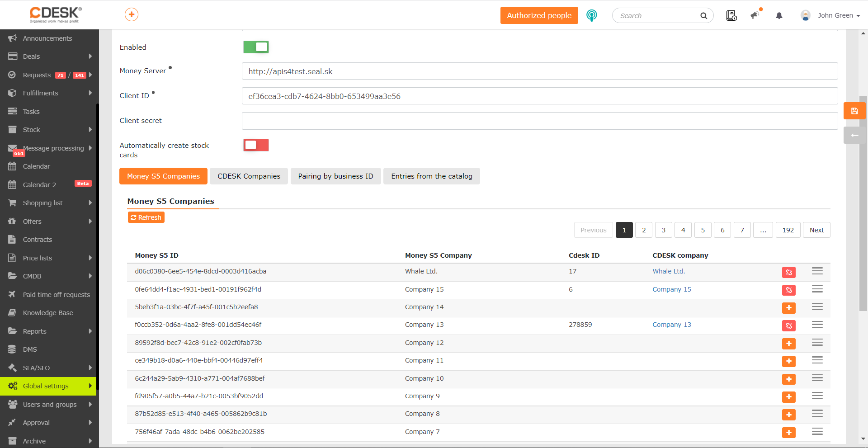Pair Company 10 using orange plus button

pyautogui.click(x=789, y=379)
